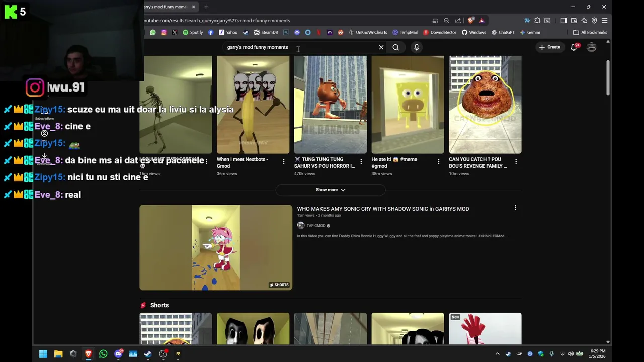Open the Windows Start menu

point(43,354)
